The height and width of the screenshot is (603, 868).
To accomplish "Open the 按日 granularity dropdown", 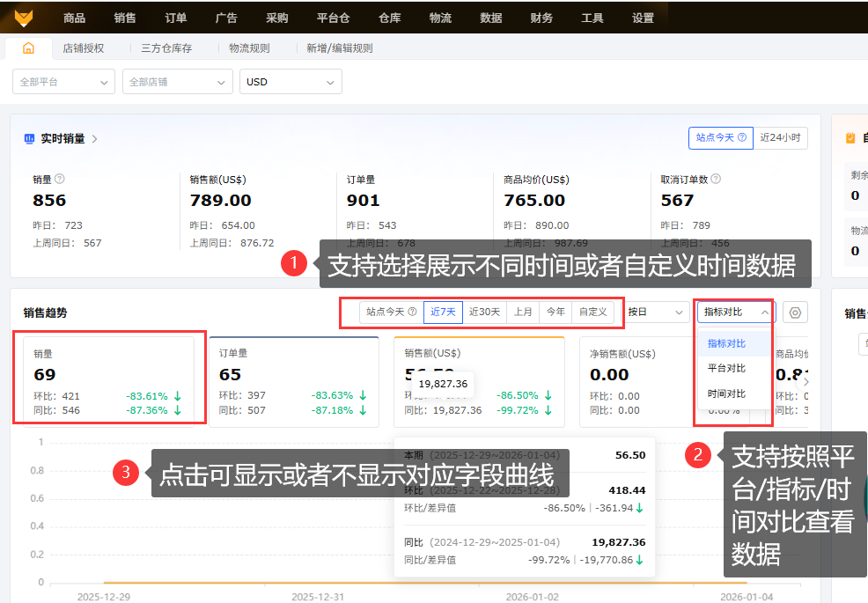I will tap(657, 313).
